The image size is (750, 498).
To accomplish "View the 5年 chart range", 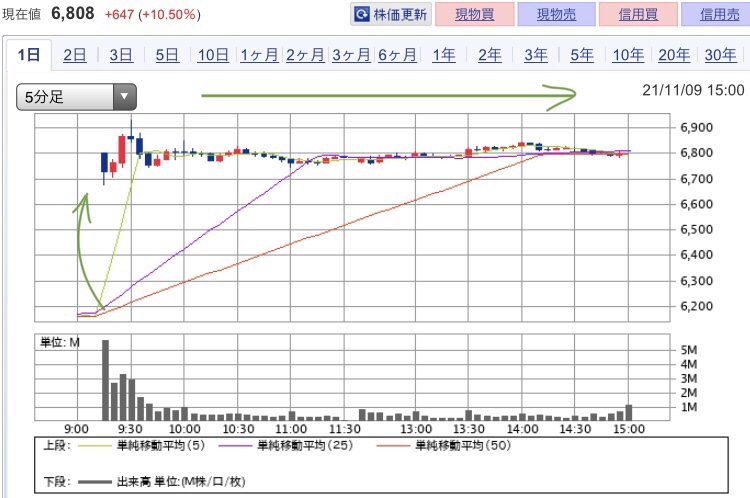I will (x=582, y=55).
